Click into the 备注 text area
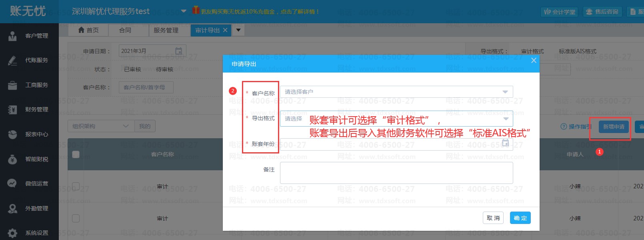644x240 pixels. (396, 173)
